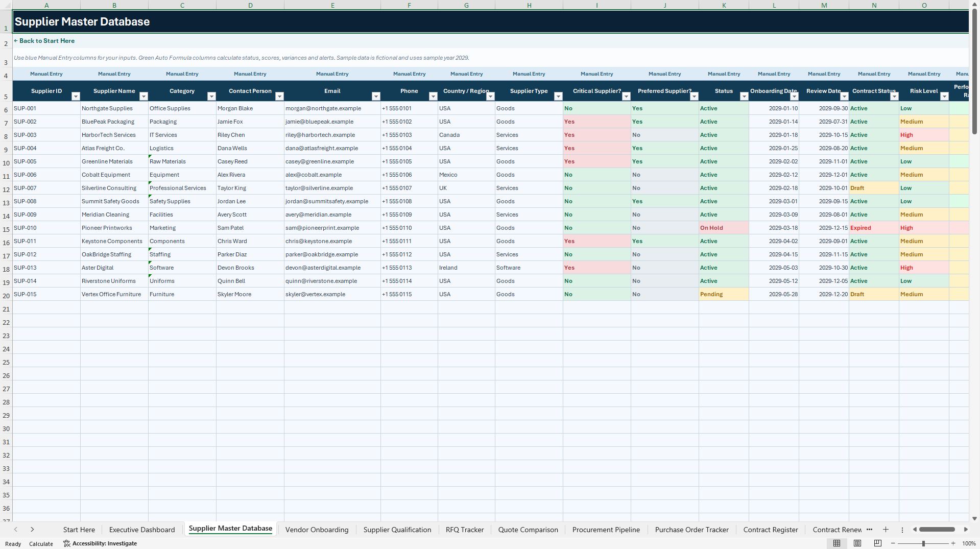
Task: Click the vertical scrollbar down arrow
Action: pyautogui.click(x=975, y=518)
